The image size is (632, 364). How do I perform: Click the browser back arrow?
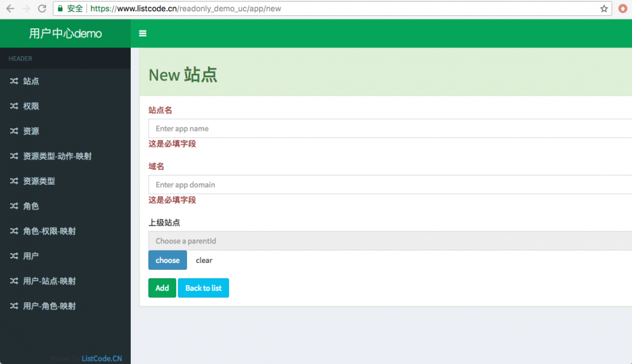tap(9, 9)
